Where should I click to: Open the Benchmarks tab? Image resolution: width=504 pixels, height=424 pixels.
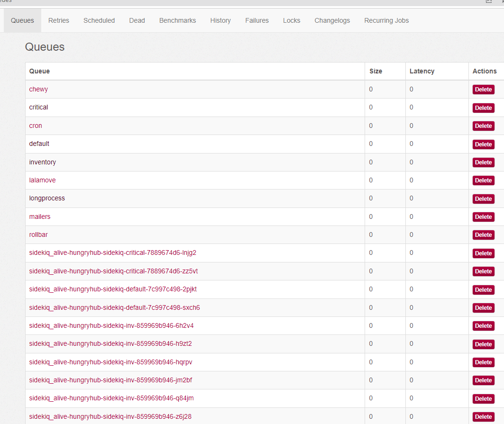[x=177, y=20]
